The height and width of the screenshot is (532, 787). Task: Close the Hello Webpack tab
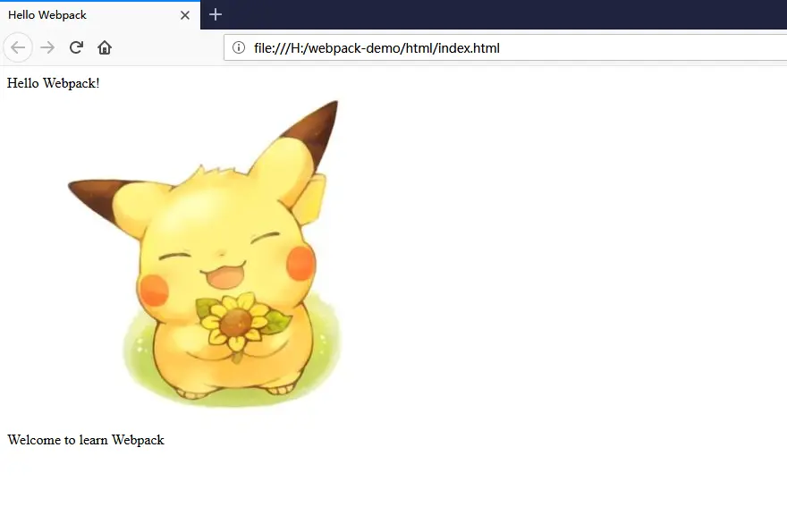(185, 15)
